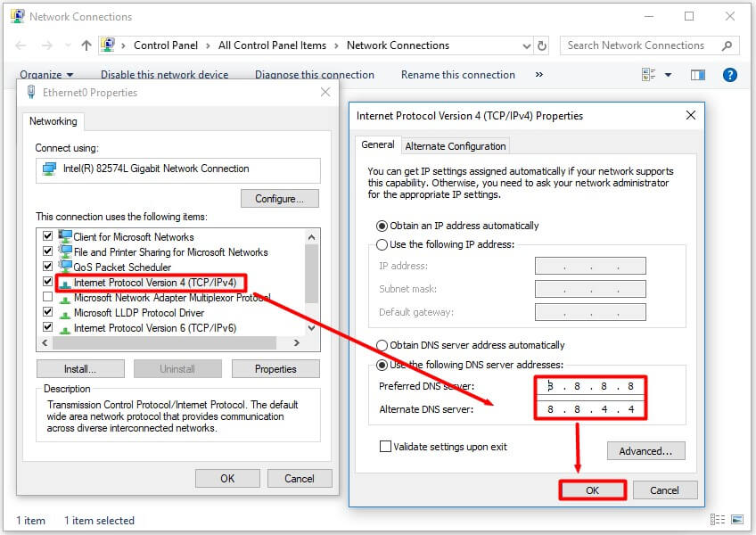Select Use the following IP address
Screen dimensions: 756x535
(382, 244)
